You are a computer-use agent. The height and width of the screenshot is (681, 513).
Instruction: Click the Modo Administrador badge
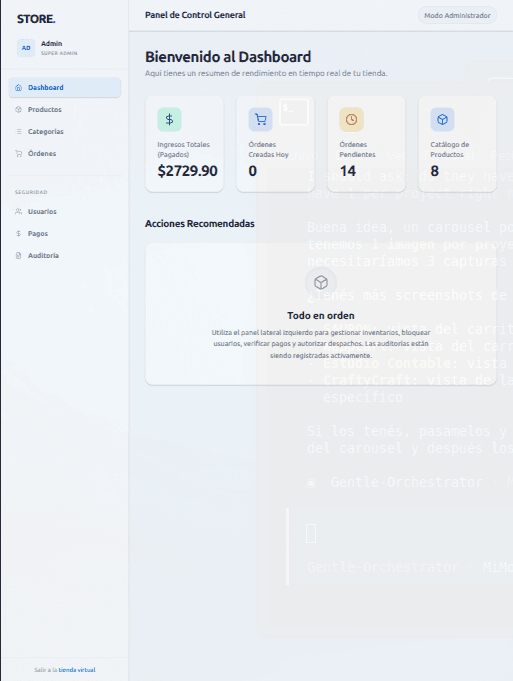(457, 16)
